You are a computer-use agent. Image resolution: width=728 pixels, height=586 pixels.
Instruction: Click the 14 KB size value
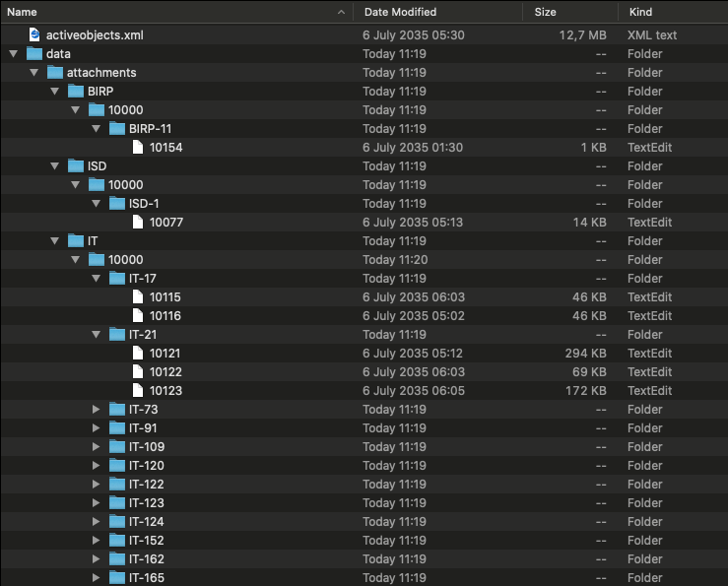click(590, 223)
